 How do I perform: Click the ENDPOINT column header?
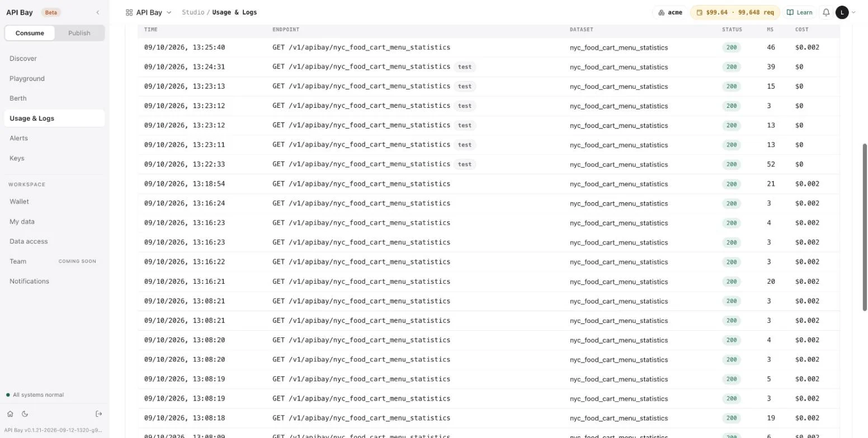point(286,30)
